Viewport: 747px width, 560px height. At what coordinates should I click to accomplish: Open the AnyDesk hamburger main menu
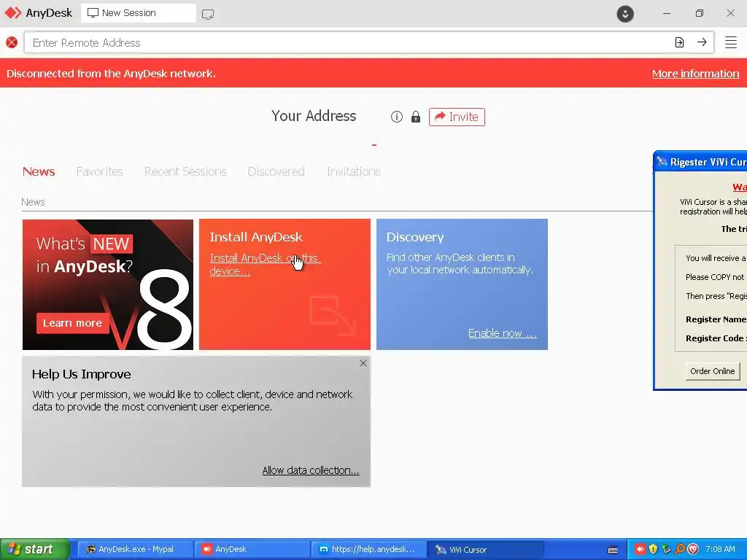click(x=731, y=42)
